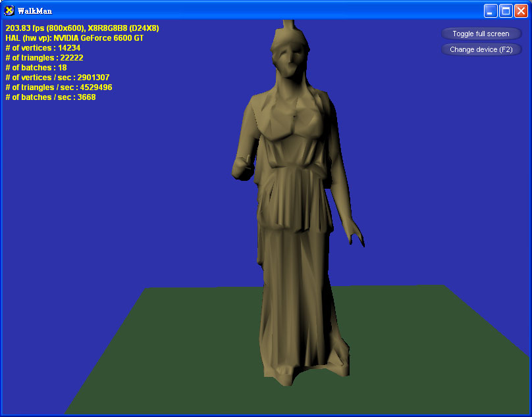The image size is (532, 417).
Task: Click the WalkMan app icon in title bar
Action: pyautogui.click(x=9, y=11)
